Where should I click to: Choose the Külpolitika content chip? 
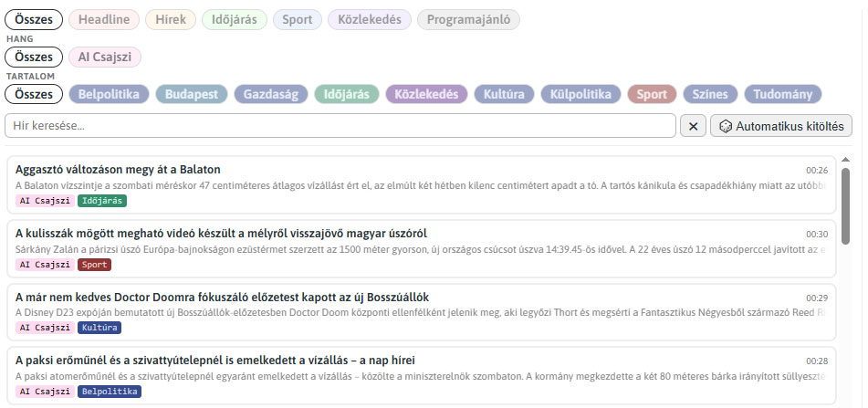pos(580,94)
